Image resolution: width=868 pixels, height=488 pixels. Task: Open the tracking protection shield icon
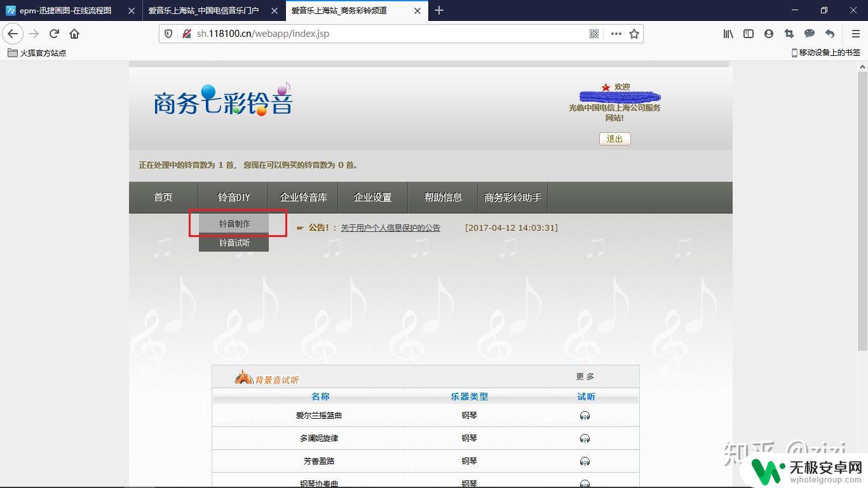point(168,34)
